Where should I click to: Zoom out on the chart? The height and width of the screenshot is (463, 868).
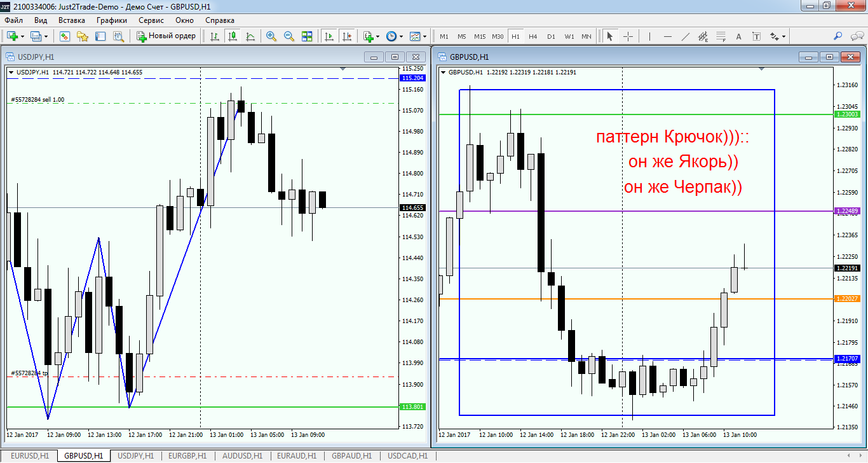(x=289, y=36)
